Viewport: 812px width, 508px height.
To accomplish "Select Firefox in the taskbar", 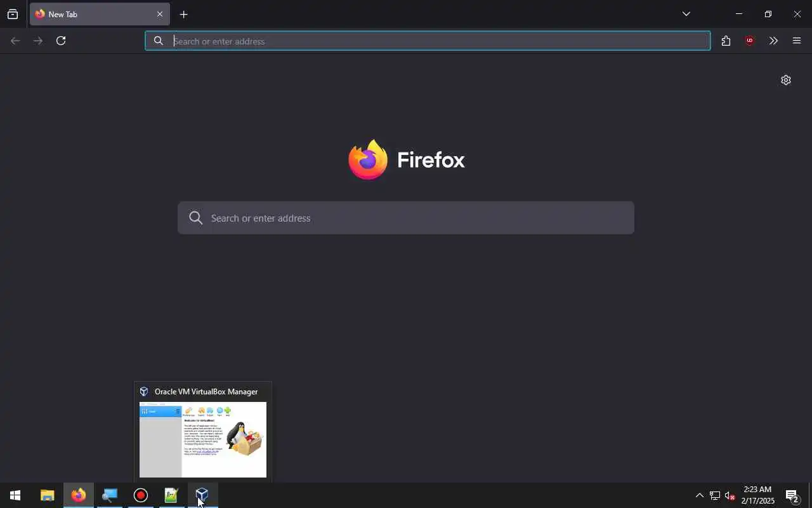I will pos(79,495).
